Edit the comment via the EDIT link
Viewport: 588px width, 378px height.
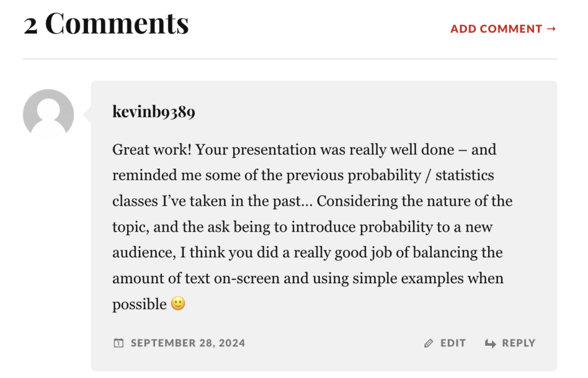click(452, 344)
